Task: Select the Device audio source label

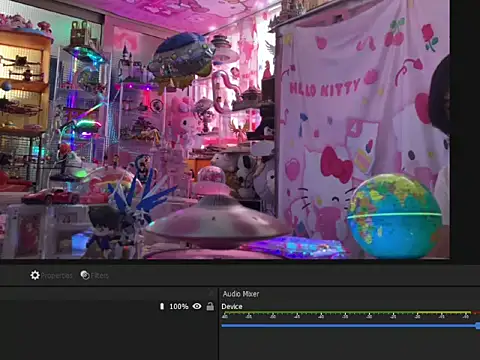Action: (x=232, y=306)
